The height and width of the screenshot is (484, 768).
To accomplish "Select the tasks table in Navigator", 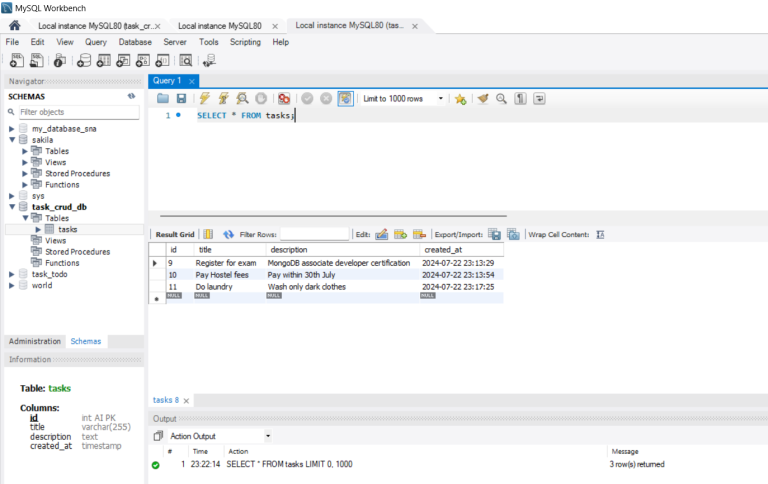I will pos(67,229).
